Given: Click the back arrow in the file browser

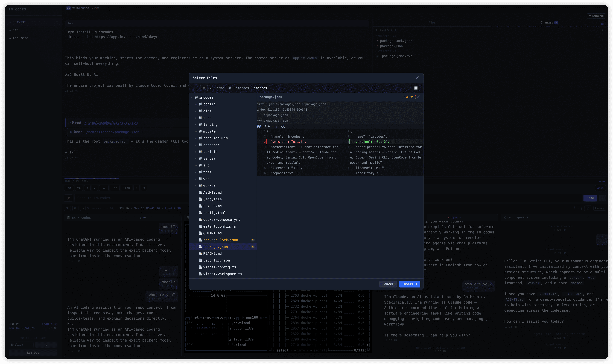Looking at the screenshot, I should pos(195,88).
